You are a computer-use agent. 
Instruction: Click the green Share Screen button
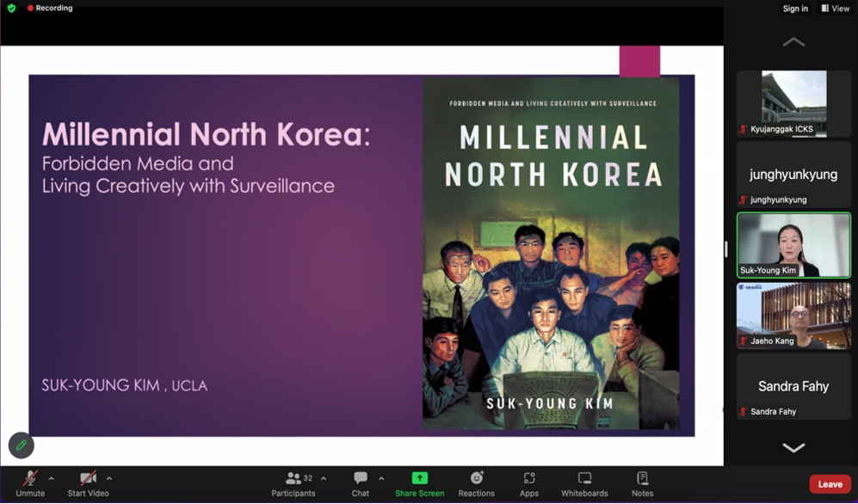point(420,484)
